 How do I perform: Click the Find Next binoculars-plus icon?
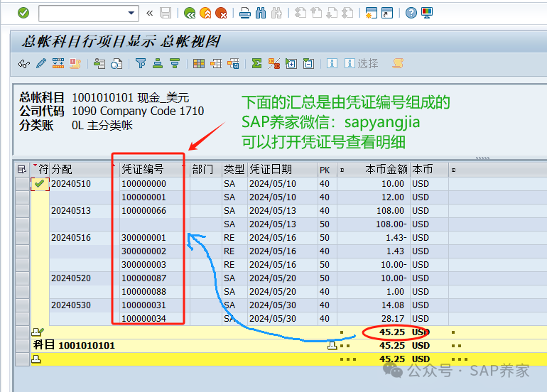point(276,13)
